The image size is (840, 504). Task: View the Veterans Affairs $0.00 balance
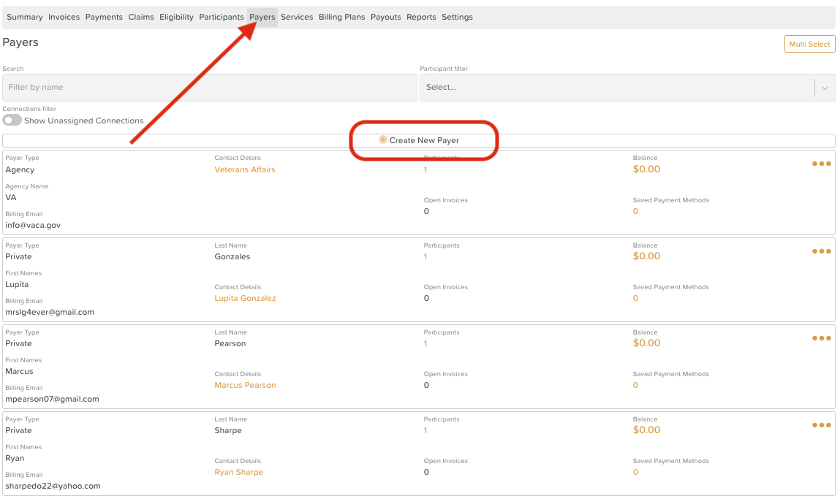[646, 169]
